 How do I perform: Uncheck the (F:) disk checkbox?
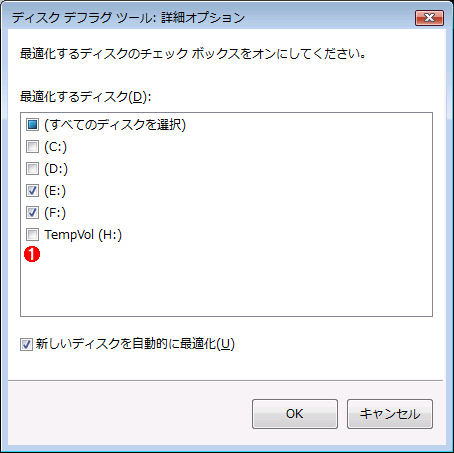(32, 213)
